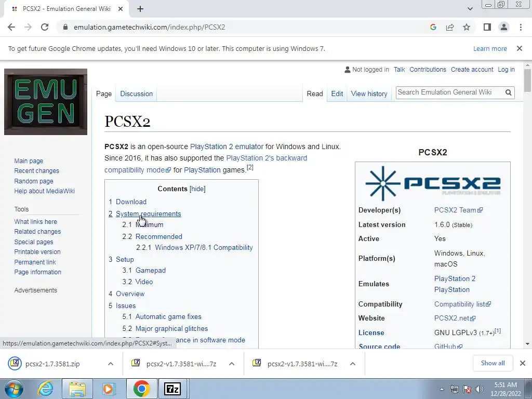Bookmark this page with star icon
The image size is (532, 399).
tap(467, 27)
